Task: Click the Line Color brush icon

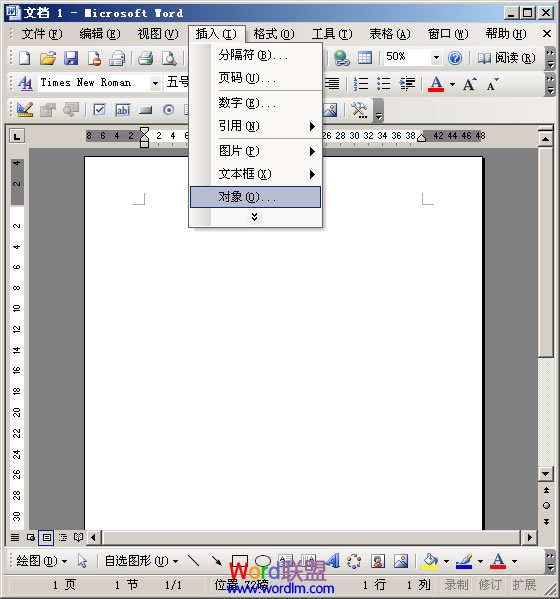Action: click(x=464, y=561)
